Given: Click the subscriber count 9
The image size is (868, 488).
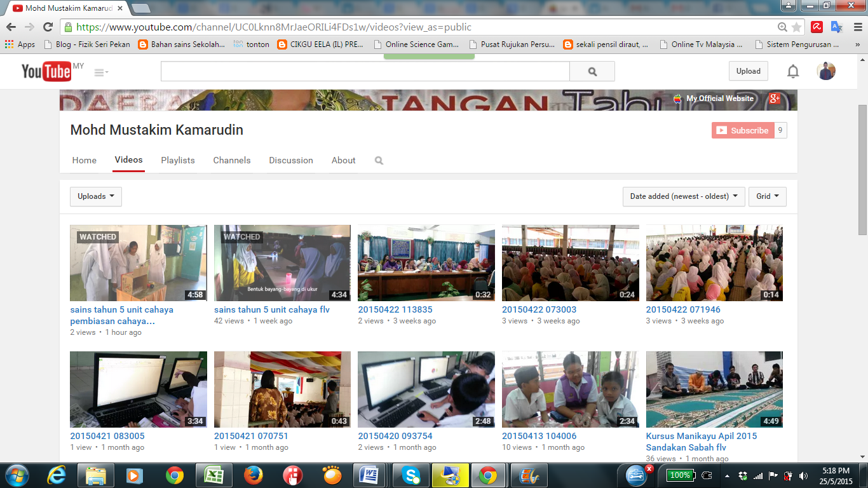Looking at the screenshot, I should [780, 130].
